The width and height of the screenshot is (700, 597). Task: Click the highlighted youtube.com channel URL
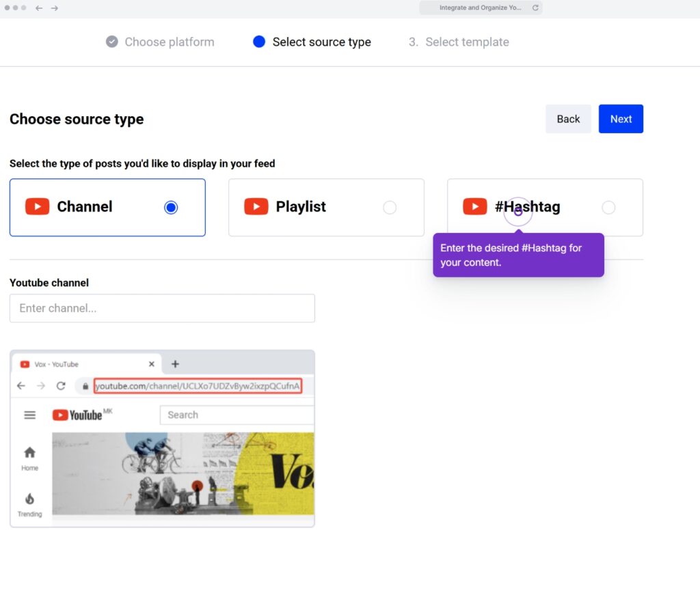(x=198, y=386)
